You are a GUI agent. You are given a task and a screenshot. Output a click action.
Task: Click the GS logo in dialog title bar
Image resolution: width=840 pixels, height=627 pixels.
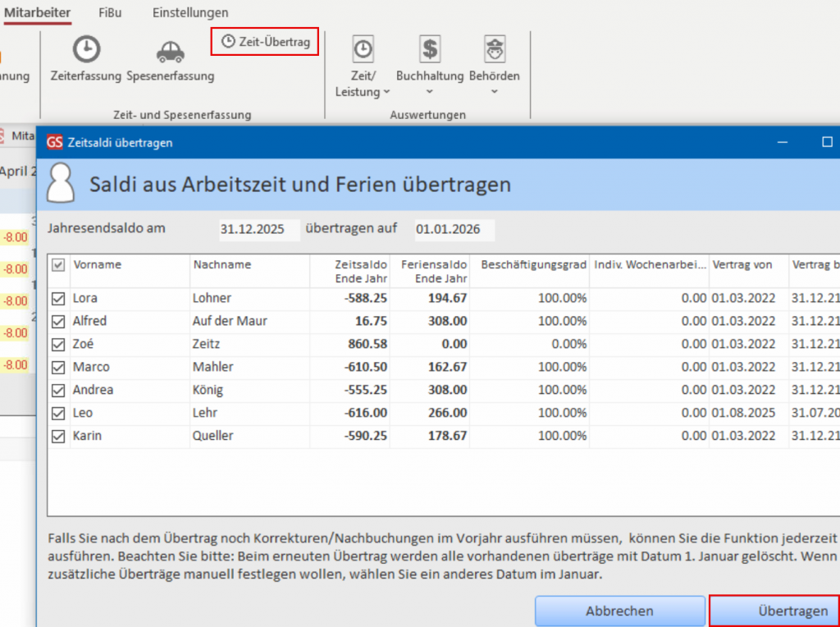55,142
